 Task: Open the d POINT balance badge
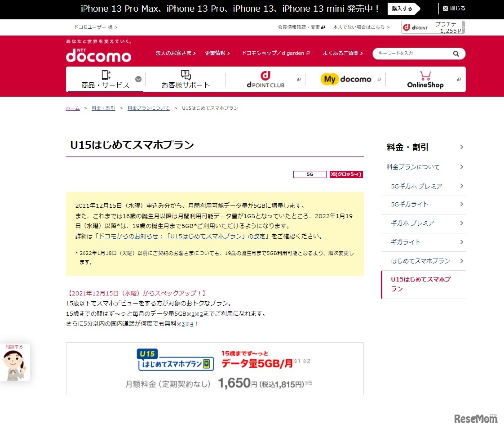[433, 27]
